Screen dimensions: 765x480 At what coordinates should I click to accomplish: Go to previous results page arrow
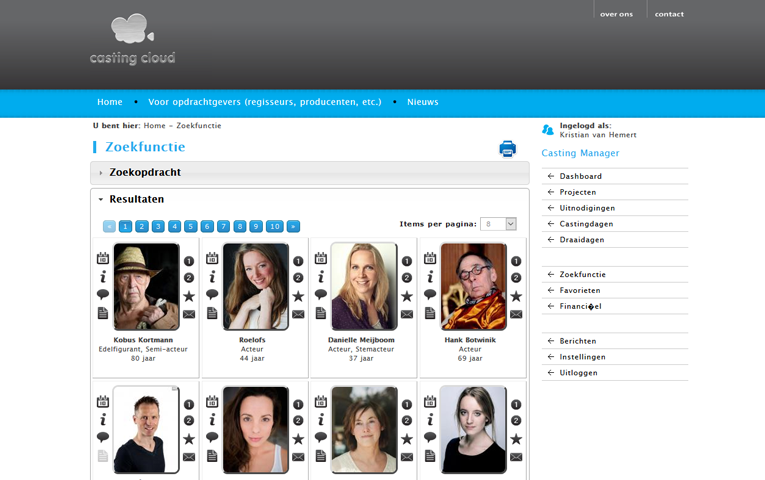point(109,226)
